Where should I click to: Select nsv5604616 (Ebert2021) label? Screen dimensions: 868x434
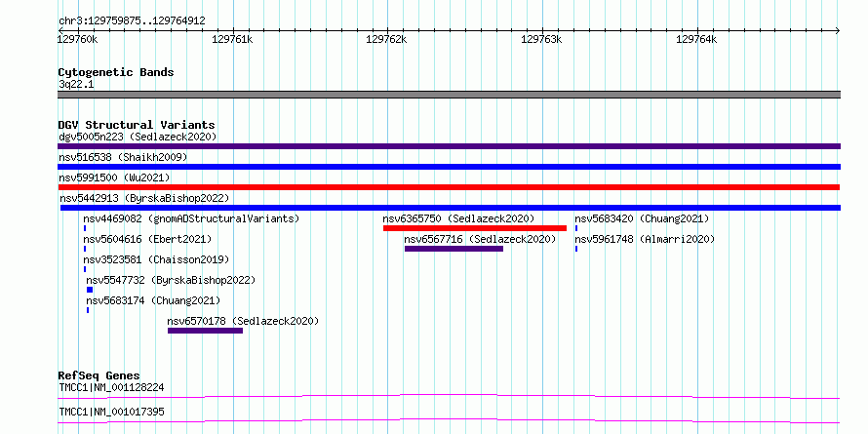(x=148, y=239)
